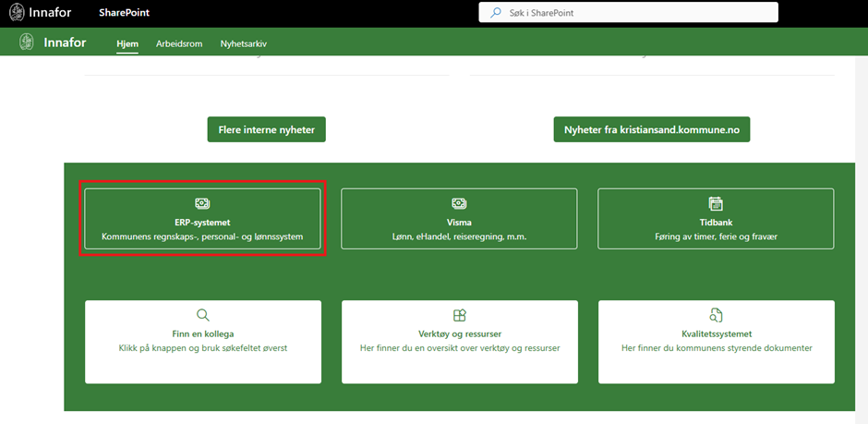Image resolution: width=868 pixels, height=424 pixels.
Task: Select the Tidbank title link
Action: coord(716,223)
